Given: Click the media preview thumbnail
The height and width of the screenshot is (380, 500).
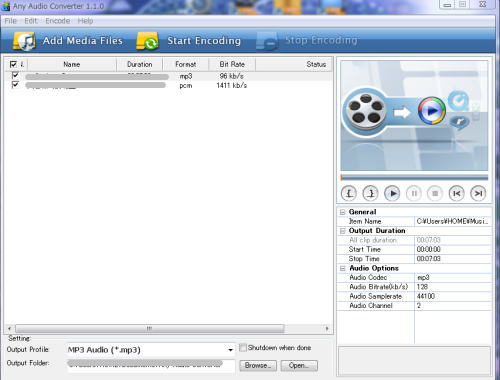Looking at the screenshot, I should point(414,115).
